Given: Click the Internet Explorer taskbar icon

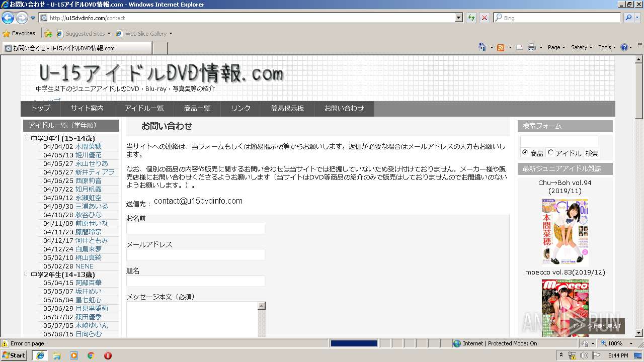Looking at the screenshot, I should (x=40, y=355).
